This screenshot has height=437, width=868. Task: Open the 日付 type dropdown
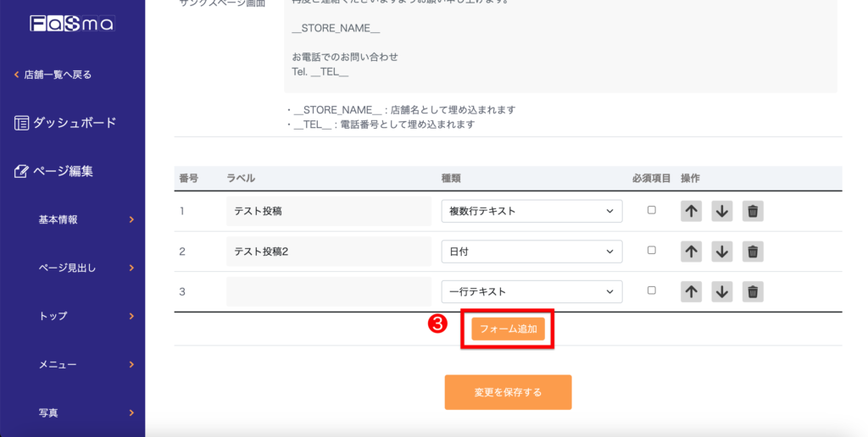click(x=531, y=252)
